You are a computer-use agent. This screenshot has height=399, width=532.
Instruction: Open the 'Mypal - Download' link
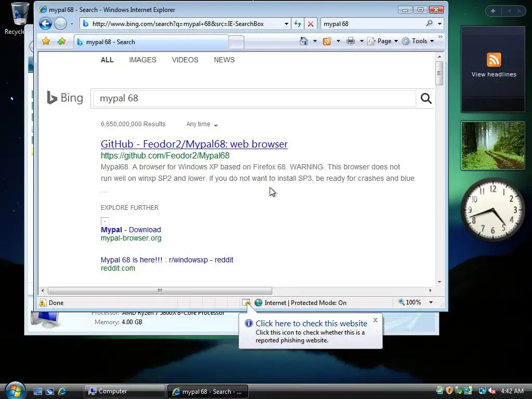(x=130, y=230)
